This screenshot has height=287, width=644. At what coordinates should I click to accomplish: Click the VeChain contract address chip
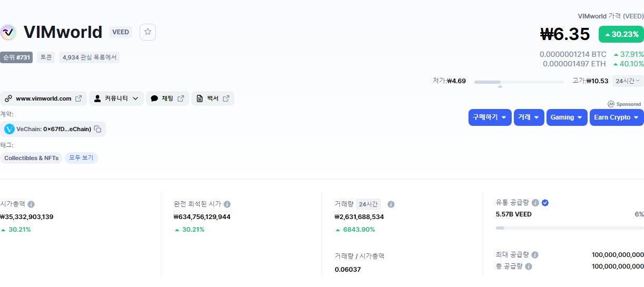pyautogui.click(x=53, y=129)
